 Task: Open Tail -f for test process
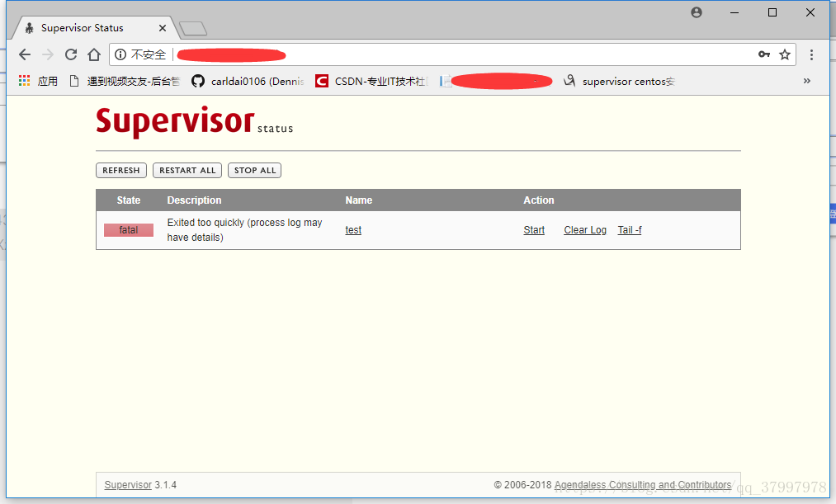[629, 230]
